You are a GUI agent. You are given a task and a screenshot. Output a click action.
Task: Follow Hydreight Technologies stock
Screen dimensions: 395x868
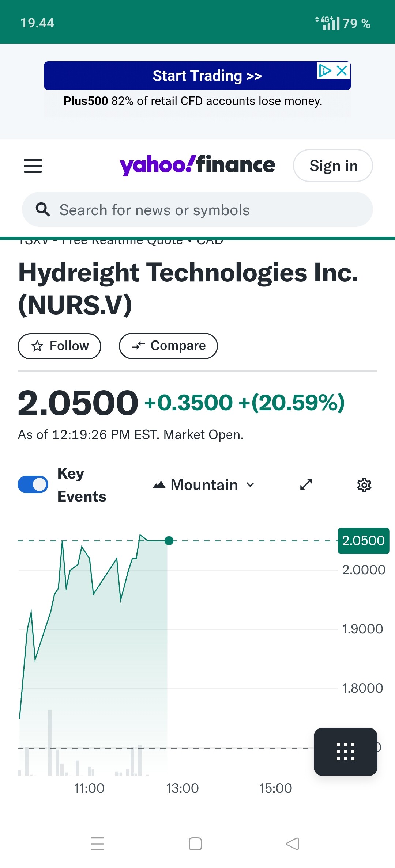(x=60, y=346)
